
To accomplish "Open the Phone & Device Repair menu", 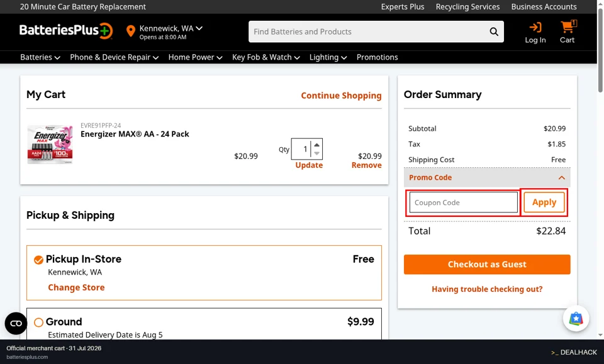I will 115,57.
